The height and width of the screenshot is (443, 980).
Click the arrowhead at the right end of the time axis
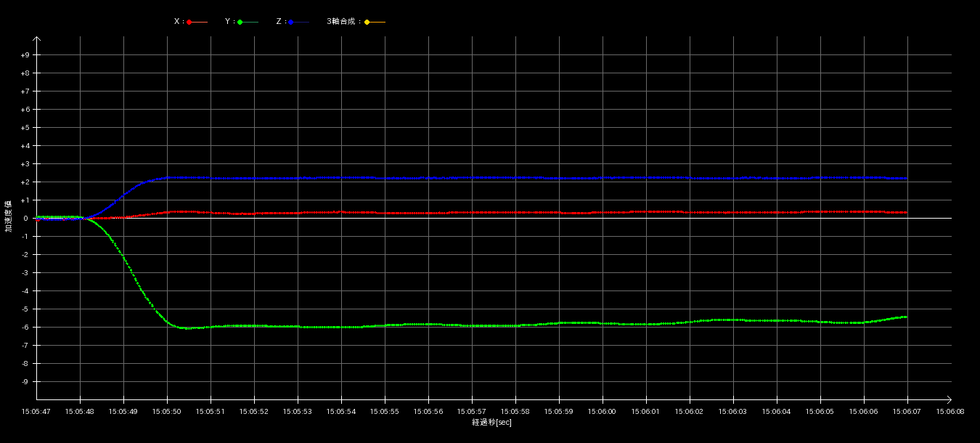coord(949,399)
